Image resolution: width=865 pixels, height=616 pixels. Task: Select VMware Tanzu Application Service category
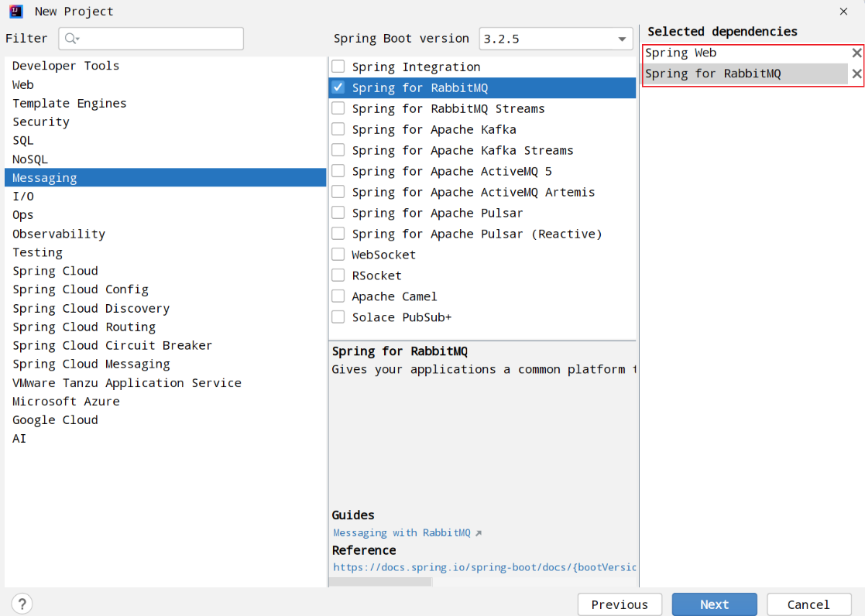[166, 383]
